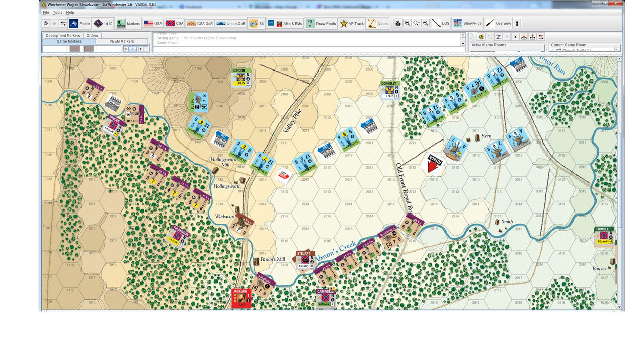Screen dimensions: 644x351
Task: Select the DONNELLY leader counter
Action: [x=389, y=90]
